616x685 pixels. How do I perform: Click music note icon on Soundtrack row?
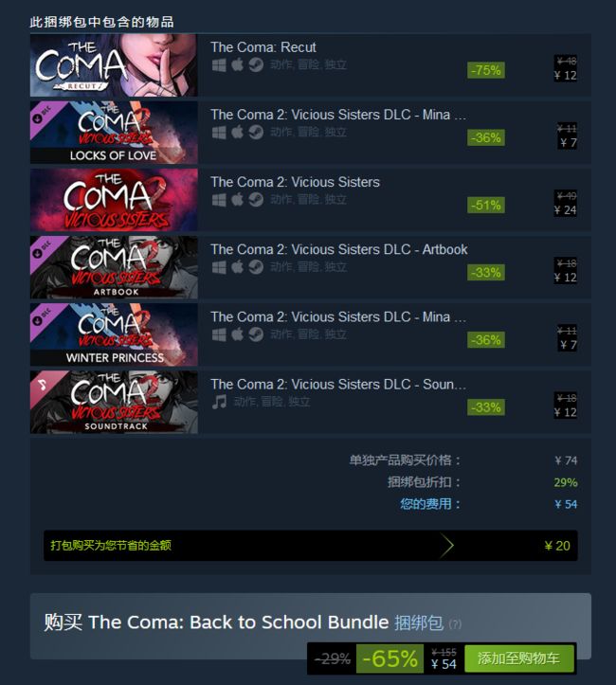point(219,402)
